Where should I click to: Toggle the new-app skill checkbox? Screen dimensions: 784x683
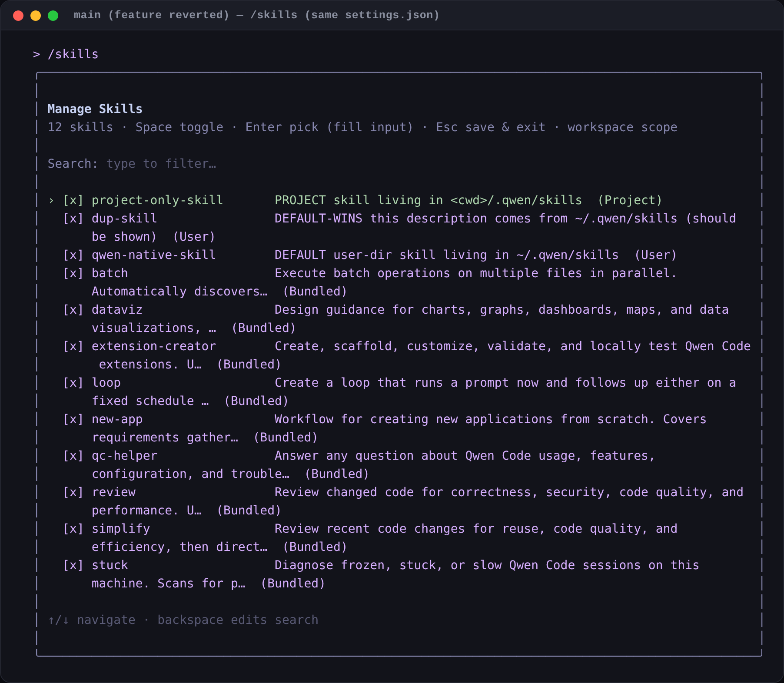[x=73, y=419]
